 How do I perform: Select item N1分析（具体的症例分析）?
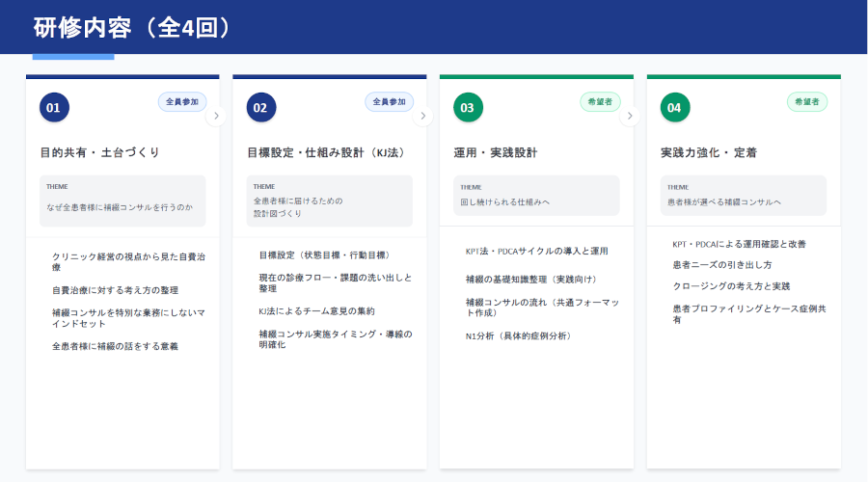point(520,335)
